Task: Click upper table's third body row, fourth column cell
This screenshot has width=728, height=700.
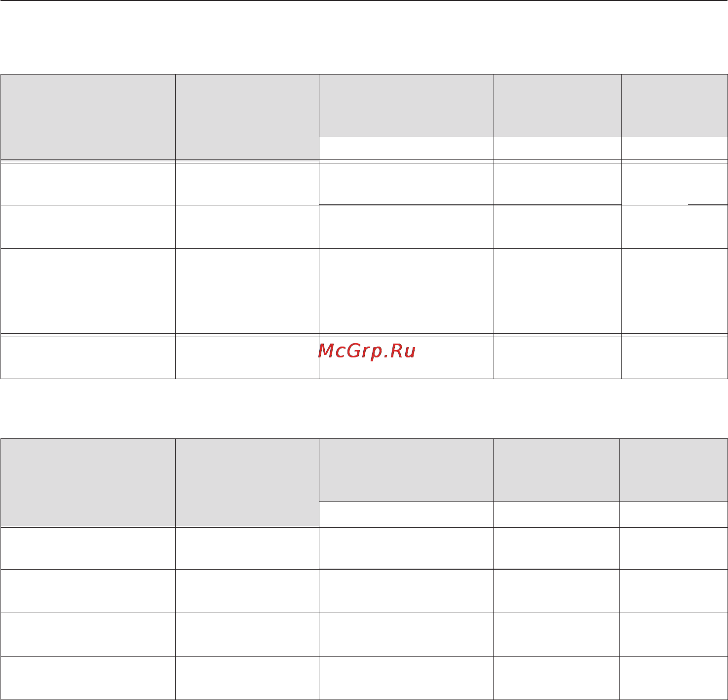Action: 558,270
